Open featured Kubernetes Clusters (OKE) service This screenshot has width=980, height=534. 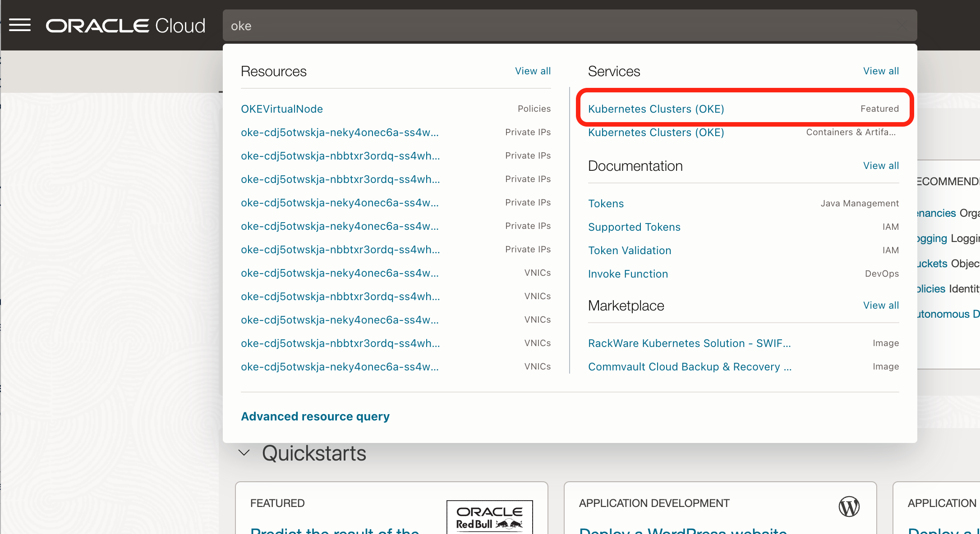tap(656, 109)
